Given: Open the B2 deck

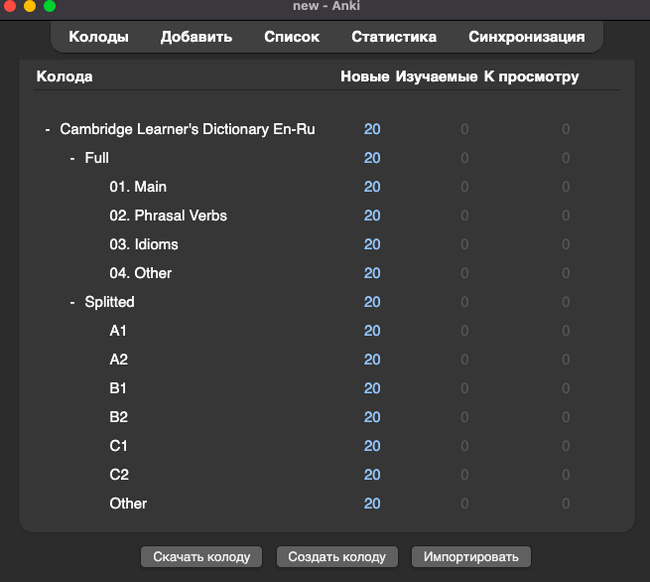Looking at the screenshot, I should (x=119, y=417).
